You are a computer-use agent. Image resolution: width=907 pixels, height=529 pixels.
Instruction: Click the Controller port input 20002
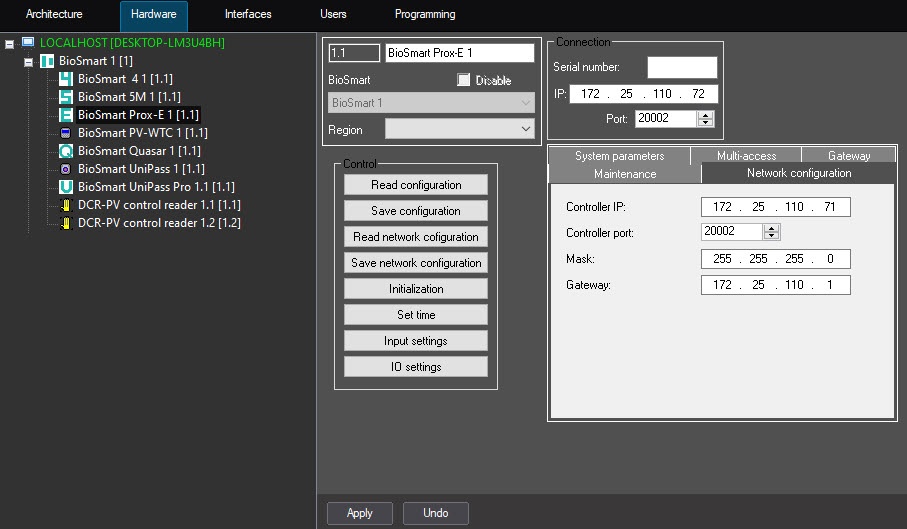click(732, 231)
